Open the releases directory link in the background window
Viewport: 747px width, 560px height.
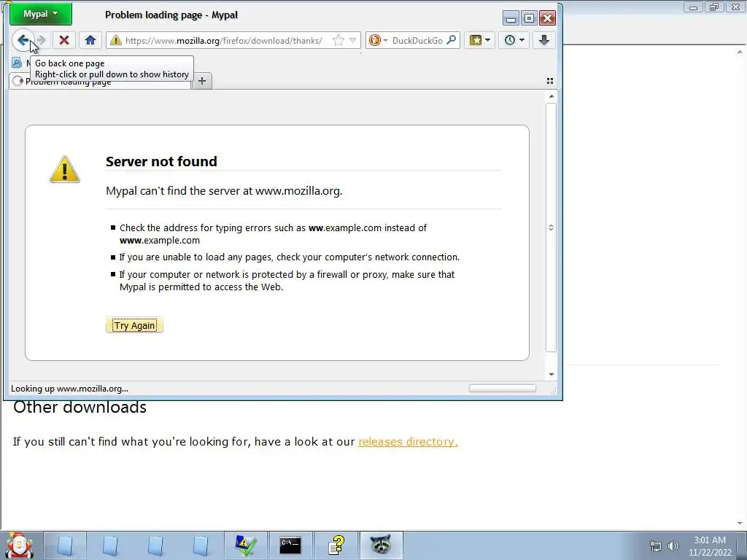408,441
